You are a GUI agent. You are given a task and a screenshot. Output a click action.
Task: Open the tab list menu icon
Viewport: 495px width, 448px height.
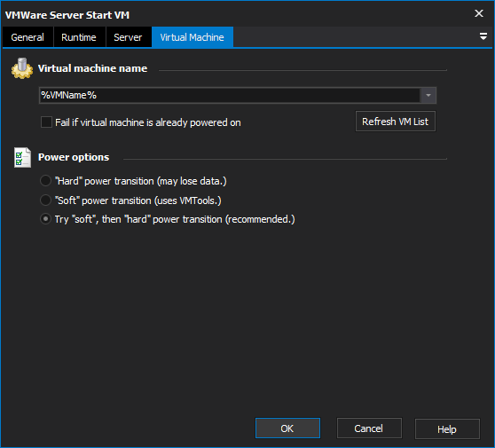(x=483, y=36)
